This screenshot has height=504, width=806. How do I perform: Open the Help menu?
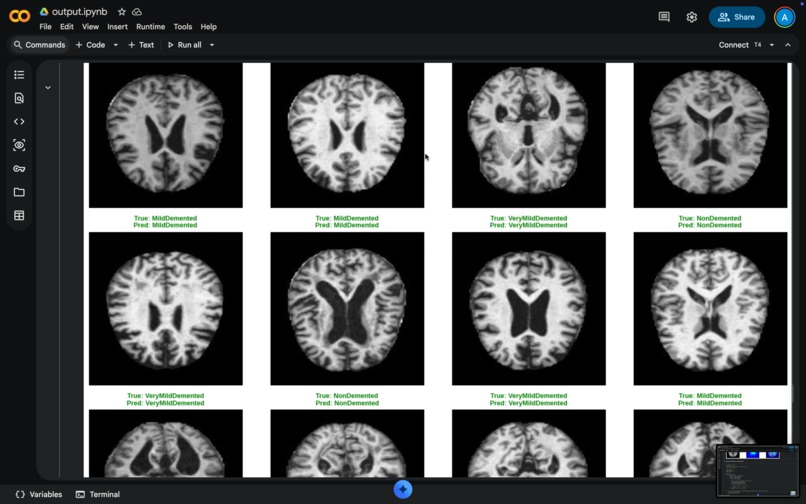pyautogui.click(x=208, y=27)
